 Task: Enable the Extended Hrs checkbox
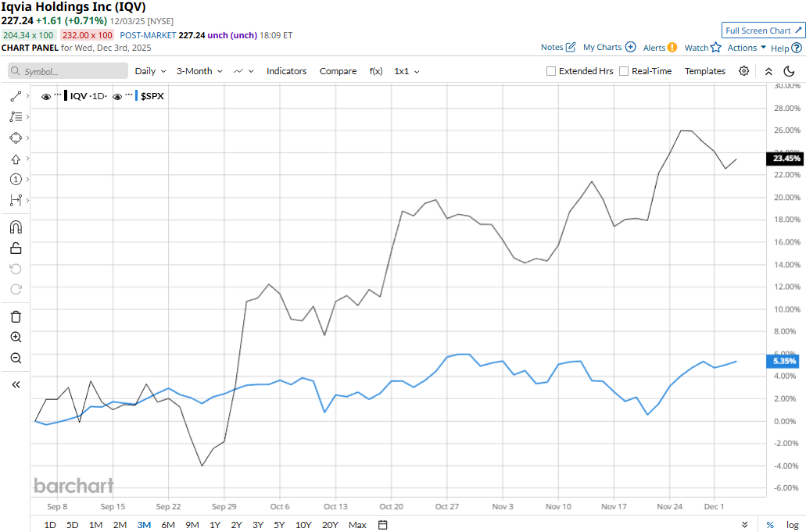pyautogui.click(x=551, y=71)
